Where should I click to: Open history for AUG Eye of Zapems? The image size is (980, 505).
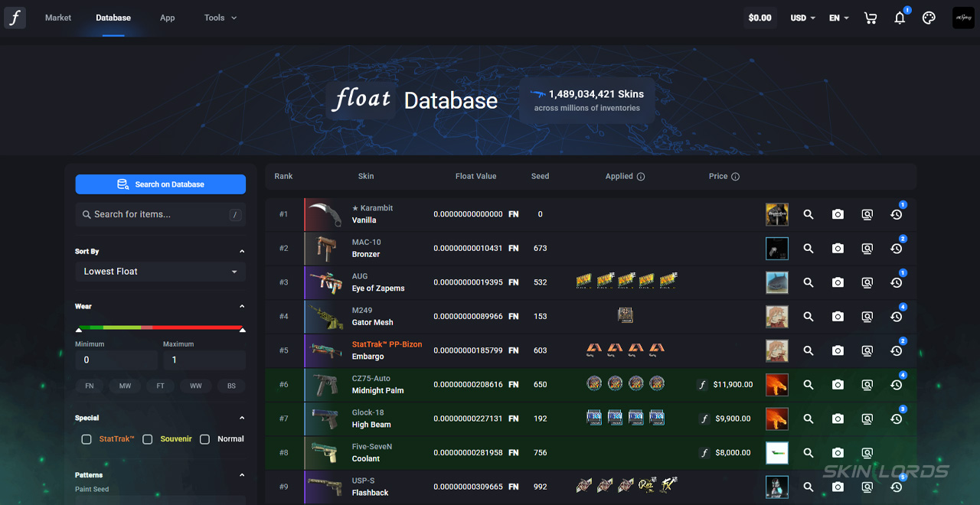[x=896, y=282]
